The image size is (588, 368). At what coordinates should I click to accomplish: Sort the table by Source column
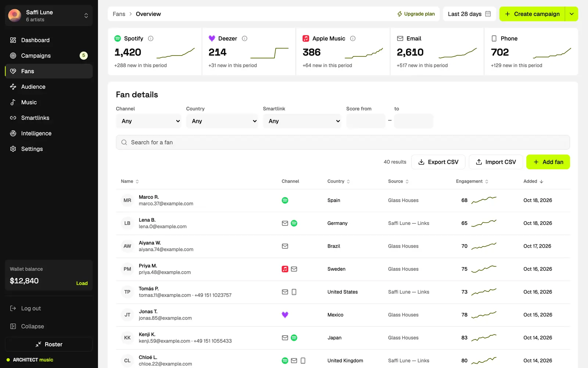(398, 181)
